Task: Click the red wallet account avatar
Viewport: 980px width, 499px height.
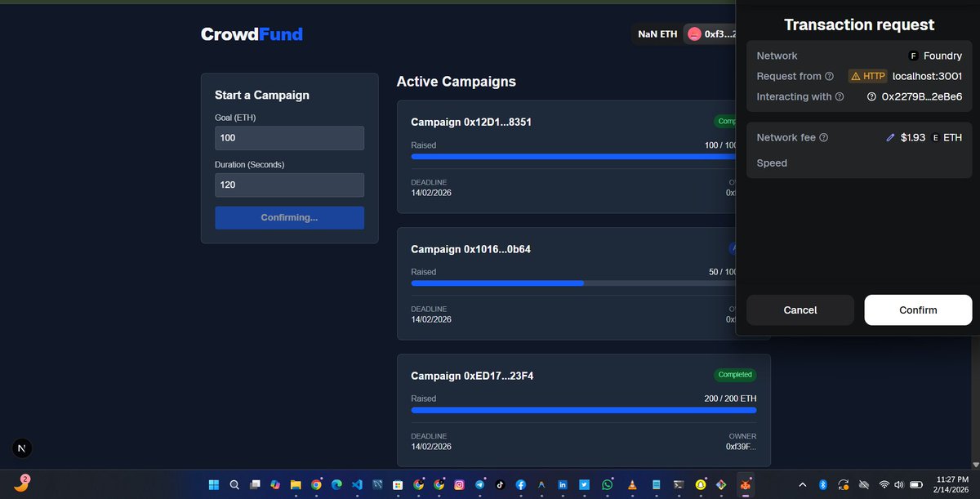Action: coord(693,34)
